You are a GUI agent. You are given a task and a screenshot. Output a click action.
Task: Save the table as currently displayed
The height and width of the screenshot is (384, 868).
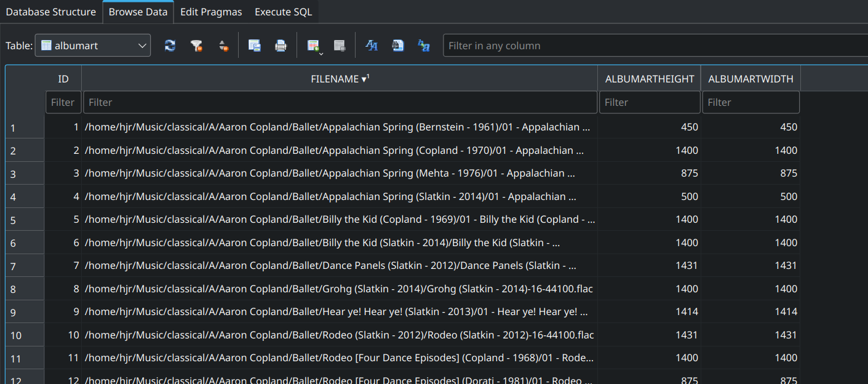tap(254, 45)
